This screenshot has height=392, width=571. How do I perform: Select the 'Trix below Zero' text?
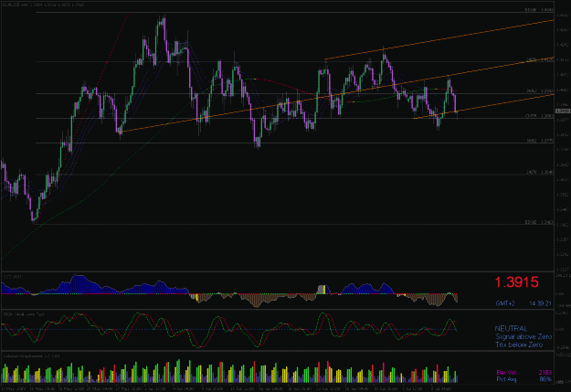point(519,344)
